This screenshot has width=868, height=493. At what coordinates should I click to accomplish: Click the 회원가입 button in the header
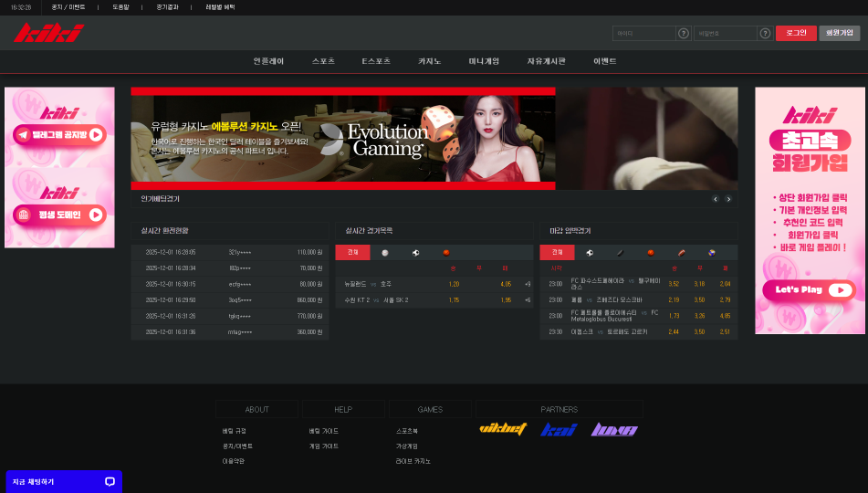point(839,33)
